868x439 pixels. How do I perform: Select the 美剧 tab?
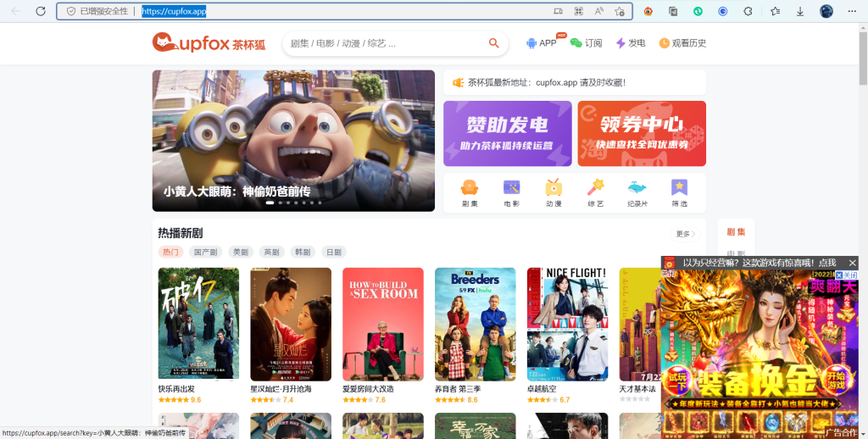click(240, 252)
